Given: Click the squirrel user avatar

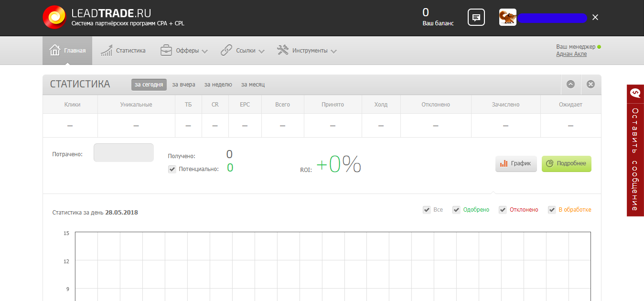Looking at the screenshot, I should [x=507, y=18].
